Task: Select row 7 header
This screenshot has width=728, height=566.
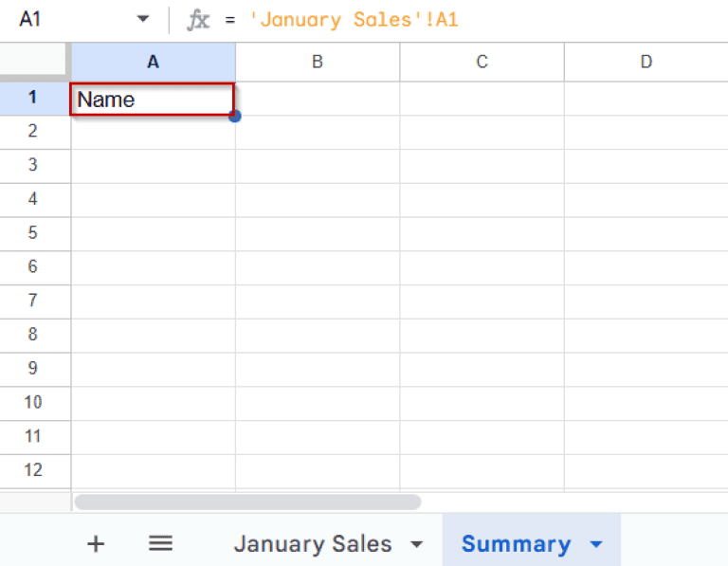Action: point(33,301)
